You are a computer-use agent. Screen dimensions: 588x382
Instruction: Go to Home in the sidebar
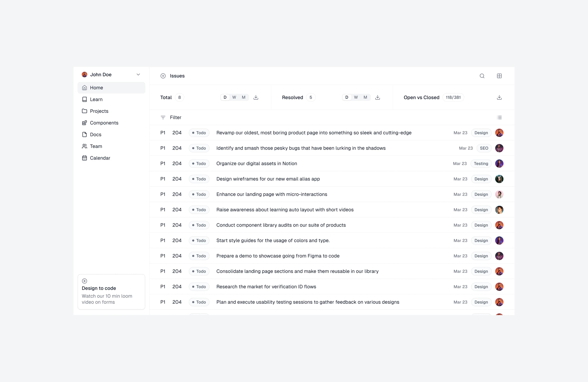[111, 88]
